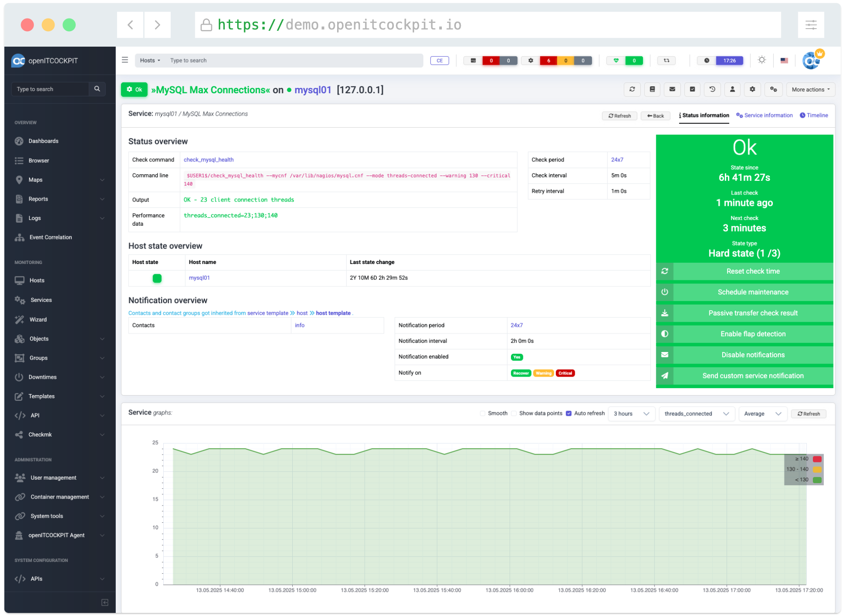This screenshot has height=616, width=845.
Task: Click the Dashboards sidebar icon
Action: 19,141
